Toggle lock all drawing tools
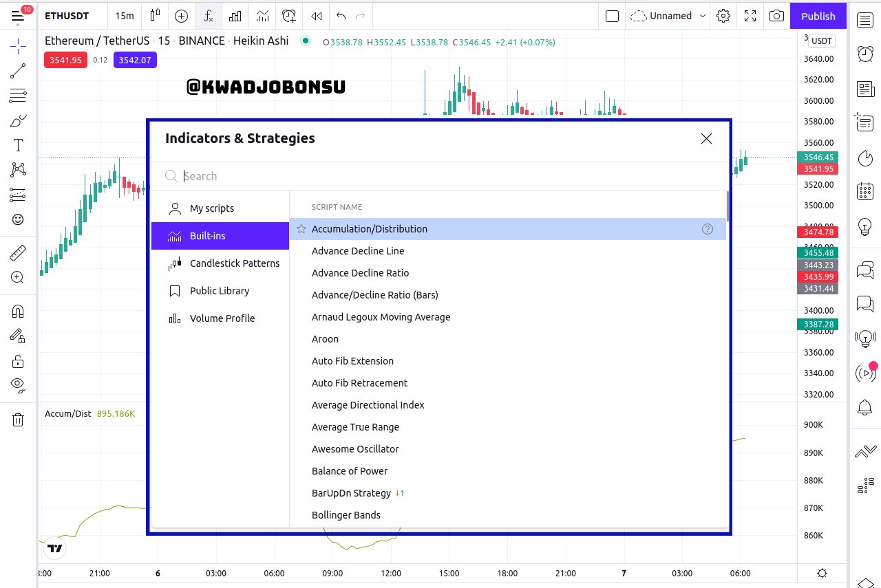881x588 pixels. tap(18, 360)
